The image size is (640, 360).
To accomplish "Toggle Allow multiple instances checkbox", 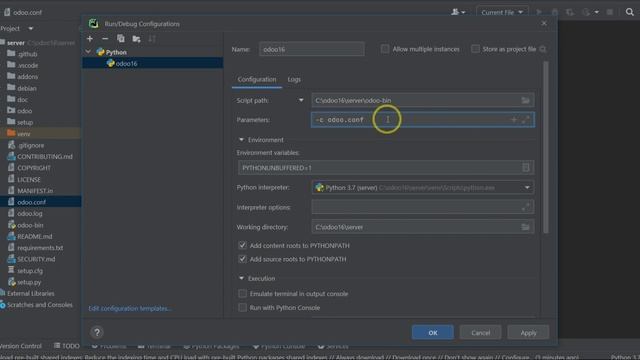I will [385, 49].
